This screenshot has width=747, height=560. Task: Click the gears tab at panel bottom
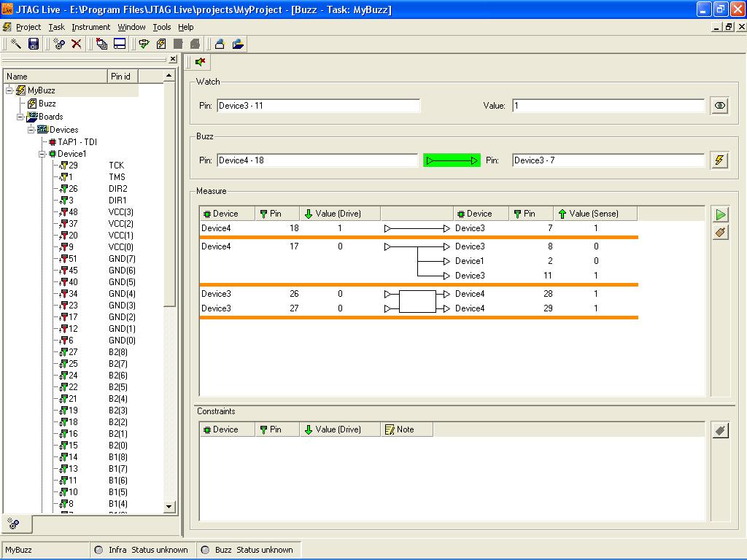click(13, 524)
